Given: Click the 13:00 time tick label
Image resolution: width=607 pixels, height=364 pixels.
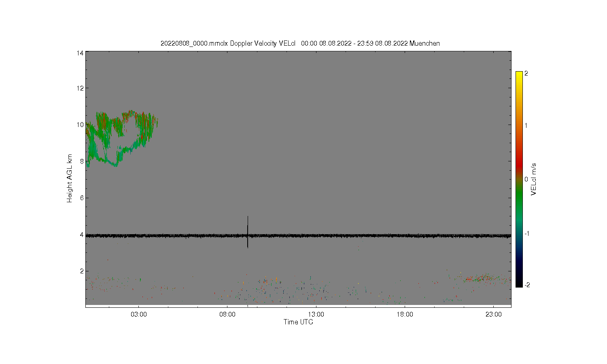Looking at the screenshot, I should 316,314.
